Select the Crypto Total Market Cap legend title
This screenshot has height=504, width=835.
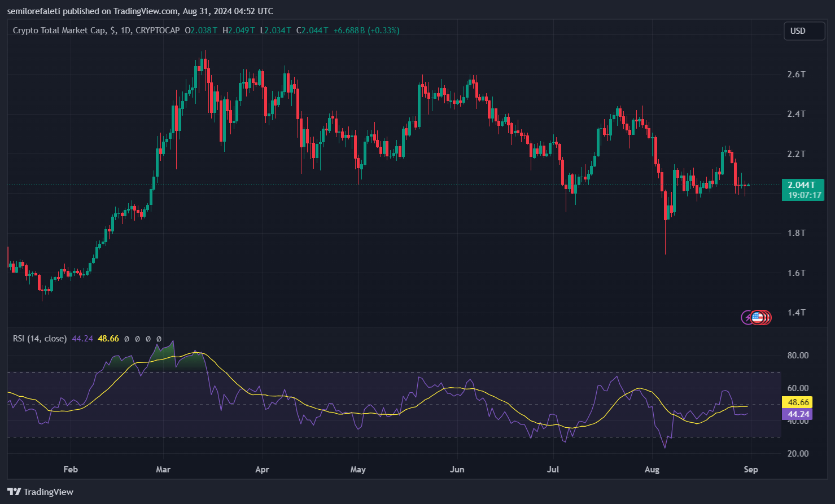point(59,30)
